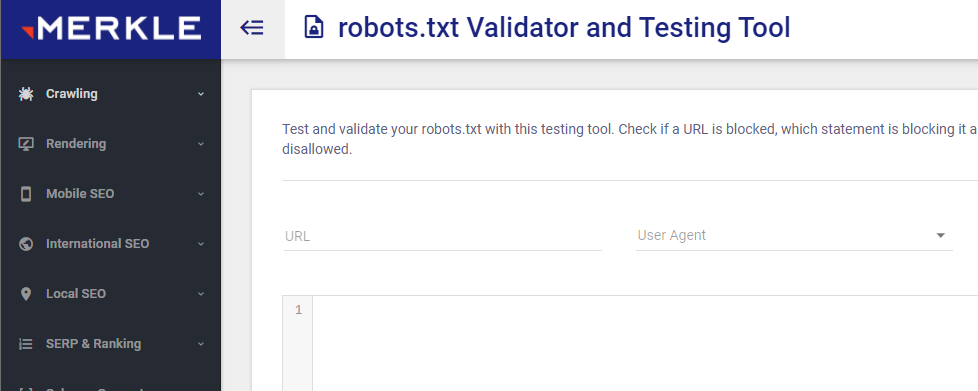
Task: Expand the International SEO chevron
Action: [201, 244]
